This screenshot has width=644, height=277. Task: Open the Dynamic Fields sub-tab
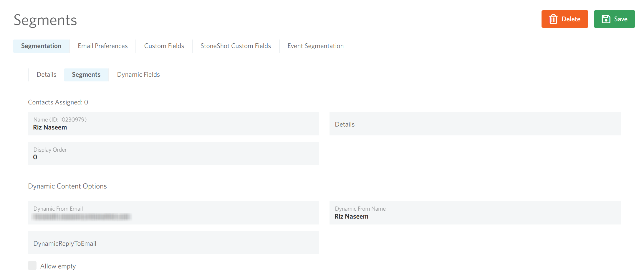tap(138, 75)
